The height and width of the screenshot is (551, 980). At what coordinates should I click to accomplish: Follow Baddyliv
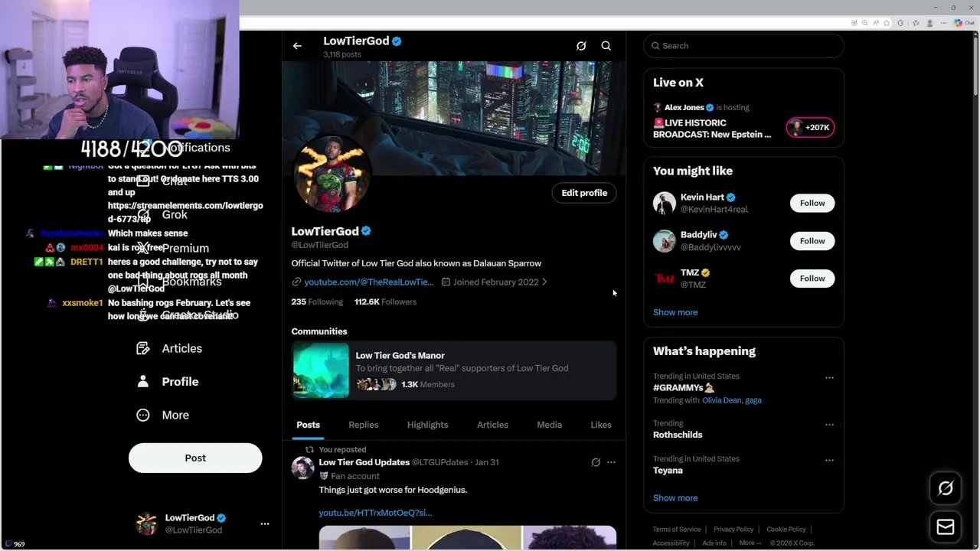coord(812,241)
